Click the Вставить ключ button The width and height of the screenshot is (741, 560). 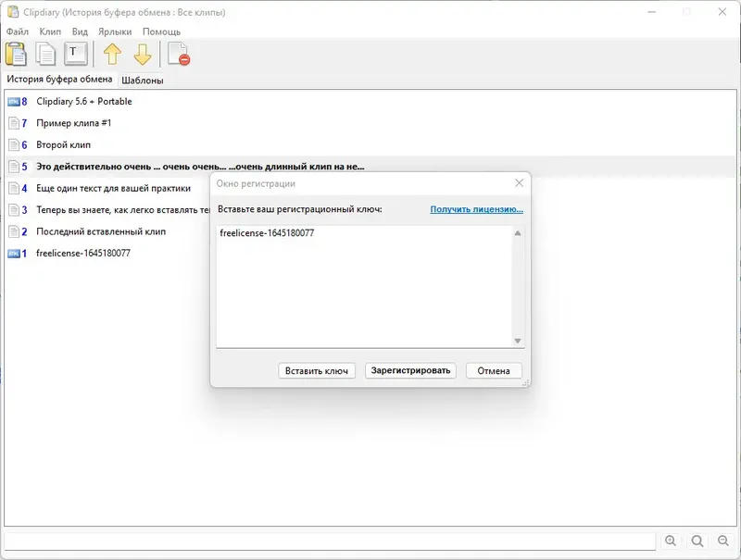click(x=317, y=370)
